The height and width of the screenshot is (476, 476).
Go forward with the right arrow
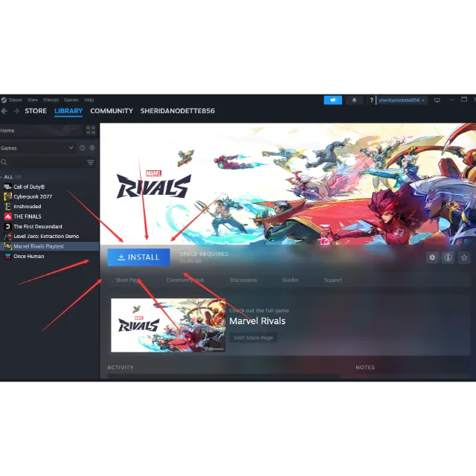16,111
